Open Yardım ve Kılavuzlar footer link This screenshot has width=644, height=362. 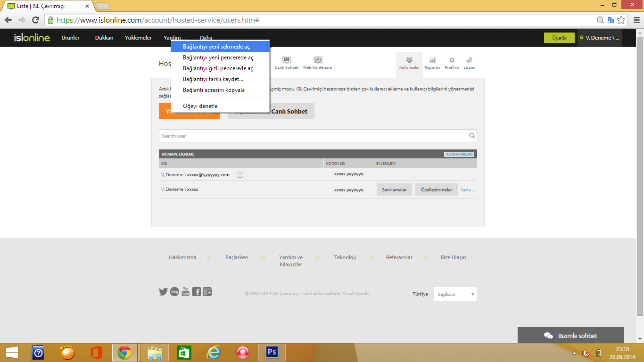tap(291, 261)
